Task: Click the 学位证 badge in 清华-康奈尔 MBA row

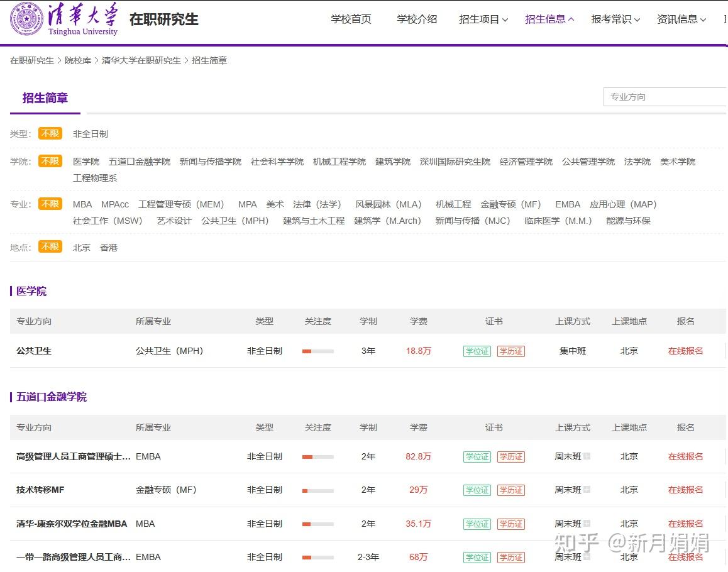Action: (477, 524)
